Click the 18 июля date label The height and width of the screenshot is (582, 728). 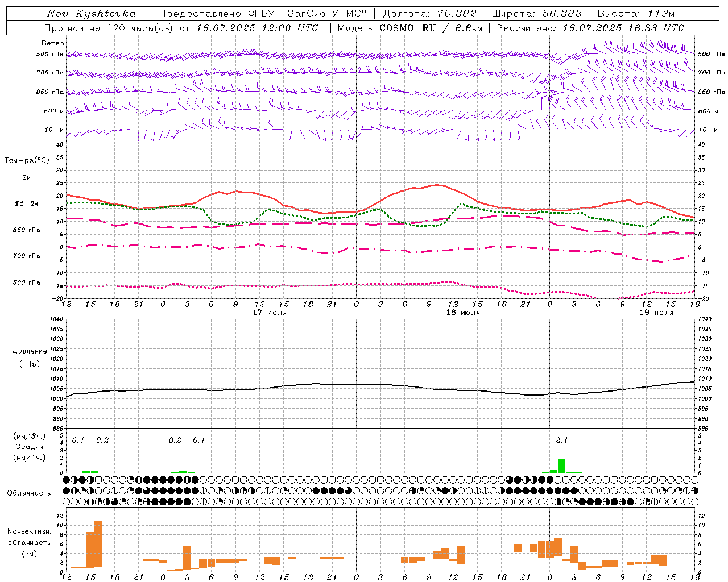[x=463, y=313]
